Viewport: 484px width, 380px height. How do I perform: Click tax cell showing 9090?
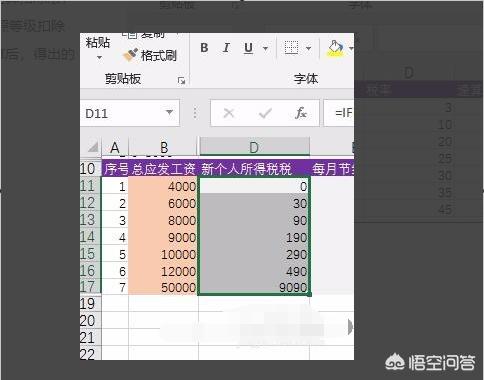[x=254, y=287]
